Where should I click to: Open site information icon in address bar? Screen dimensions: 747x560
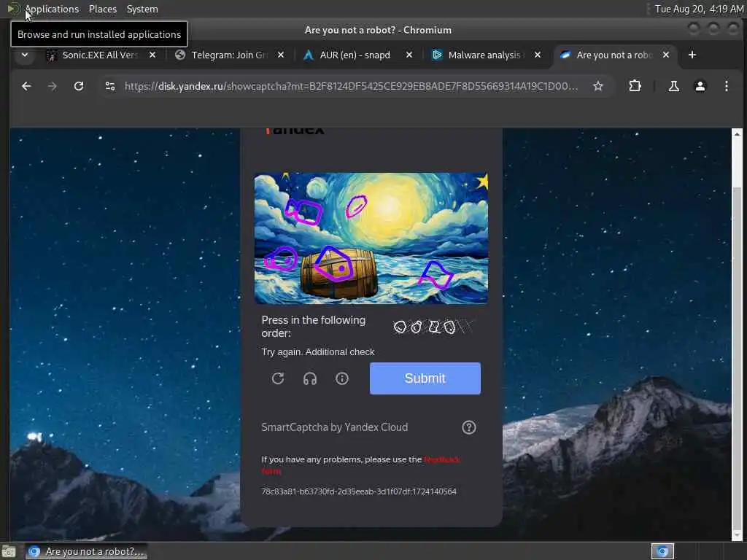pos(110,86)
